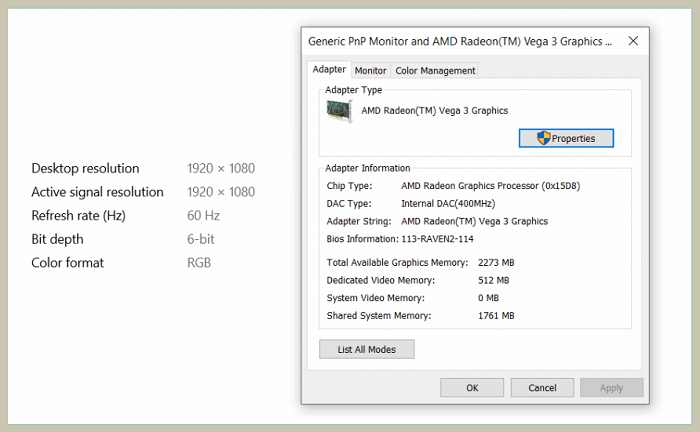Select the Active signal resolution value
The width and height of the screenshot is (700, 432).
221,192
